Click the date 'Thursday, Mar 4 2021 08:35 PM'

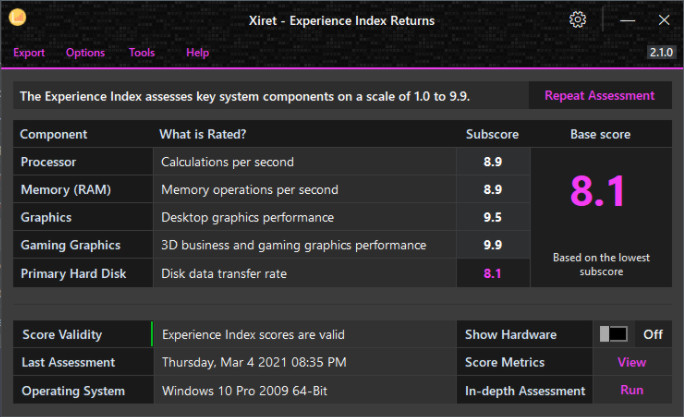click(x=254, y=362)
